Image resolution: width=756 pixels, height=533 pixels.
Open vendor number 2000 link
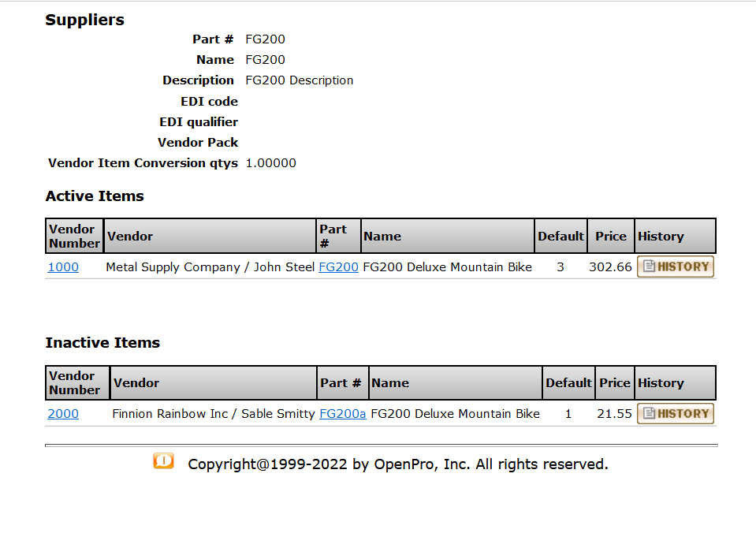[x=63, y=414]
